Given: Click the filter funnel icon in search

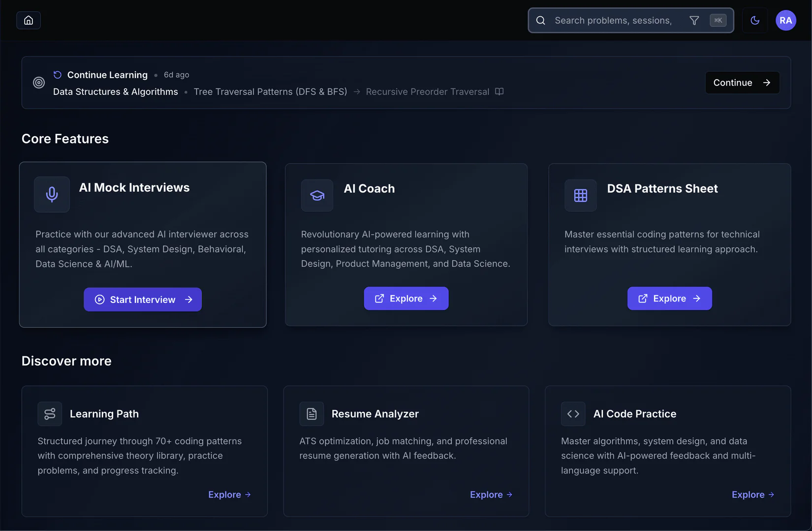Looking at the screenshot, I should pyautogui.click(x=694, y=20).
